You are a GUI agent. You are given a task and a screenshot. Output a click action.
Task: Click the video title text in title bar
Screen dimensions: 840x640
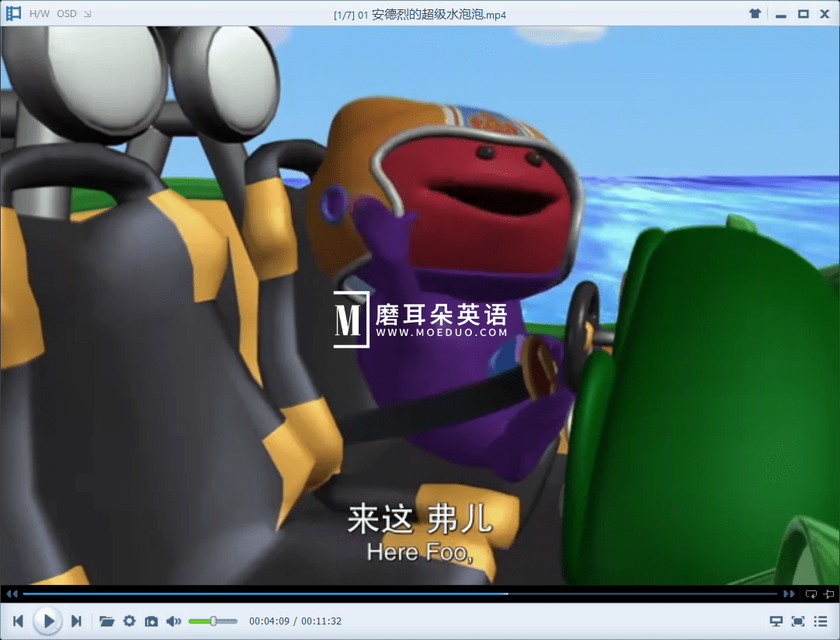click(419, 15)
